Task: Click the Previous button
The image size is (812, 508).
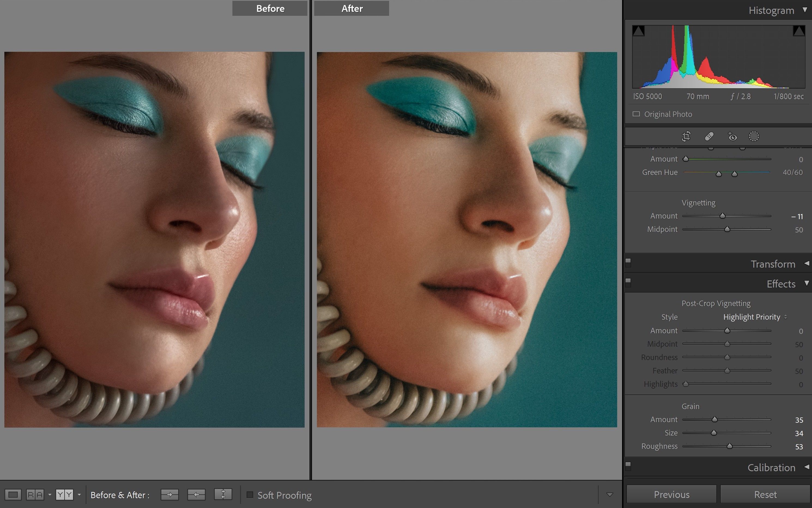Action: click(671, 495)
